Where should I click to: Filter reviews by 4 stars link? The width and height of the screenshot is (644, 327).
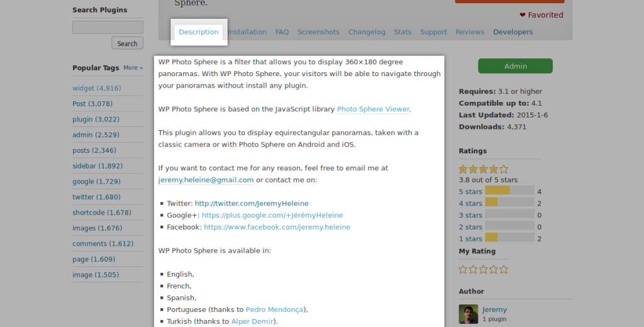[470, 204]
